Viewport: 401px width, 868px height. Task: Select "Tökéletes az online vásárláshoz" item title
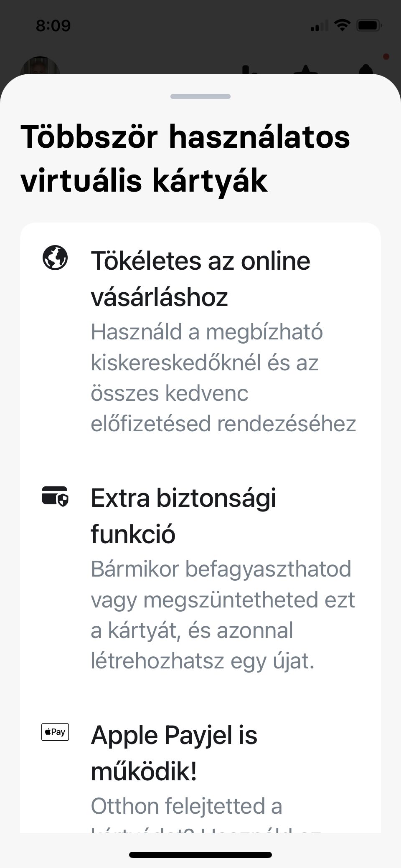point(200,279)
